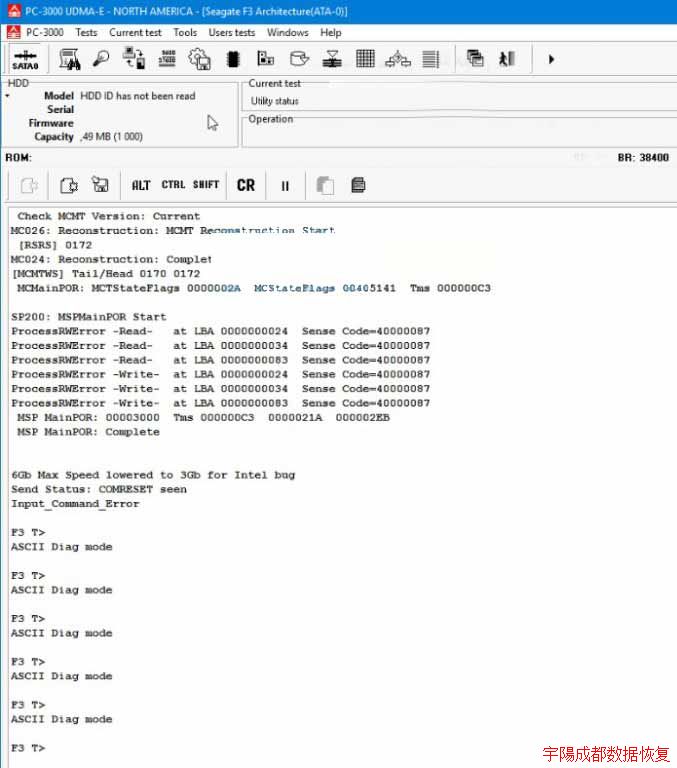The width and height of the screenshot is (677, 768).
Task: Click the PC-3000 app icon in title bar
Action: click(x=14, y=10)
